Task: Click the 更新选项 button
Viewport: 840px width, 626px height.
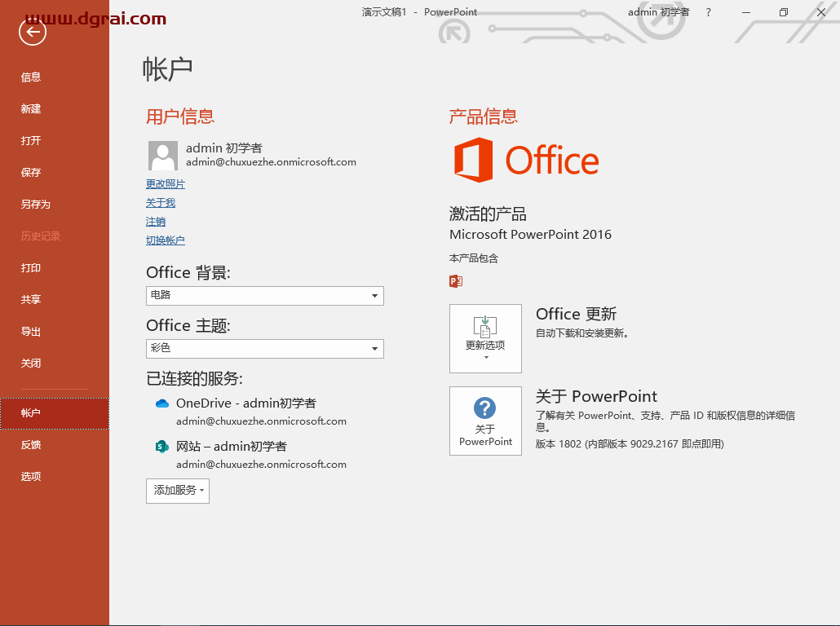Action: coord(485,338)
